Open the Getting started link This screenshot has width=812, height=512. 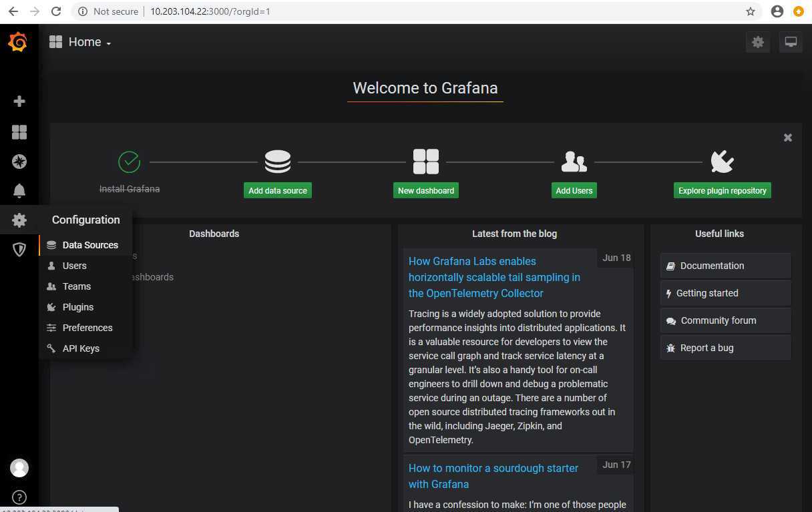click(726, 293)
